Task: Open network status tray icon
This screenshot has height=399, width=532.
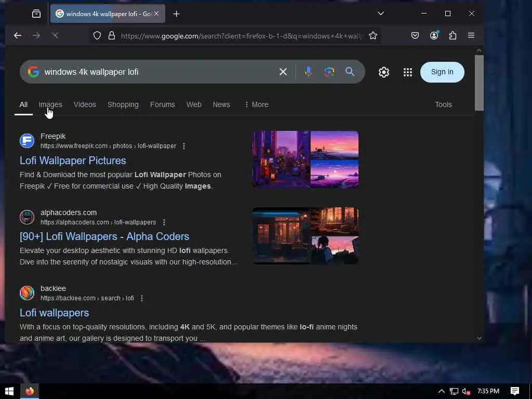Action: [x=454, y=392]
